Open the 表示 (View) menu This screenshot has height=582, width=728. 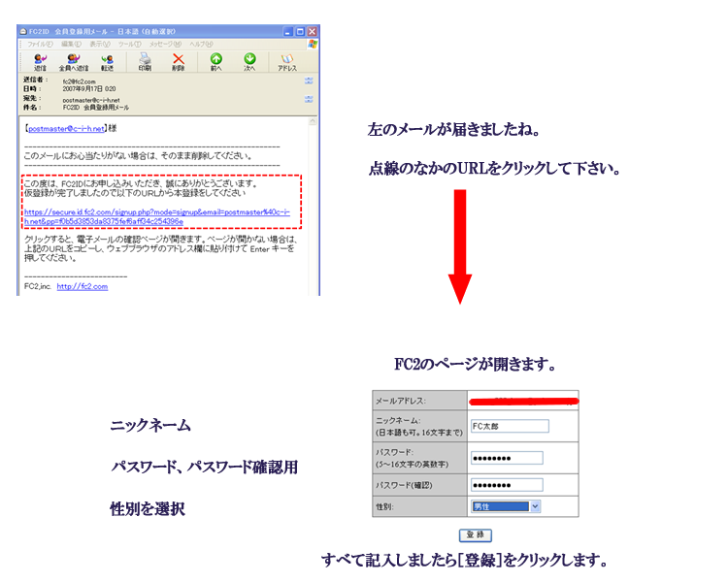(x=100, y=44)
